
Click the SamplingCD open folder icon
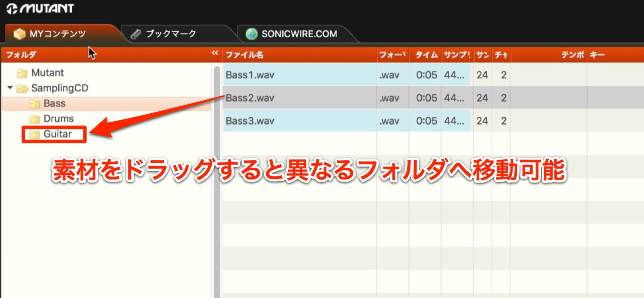[22, 88]
